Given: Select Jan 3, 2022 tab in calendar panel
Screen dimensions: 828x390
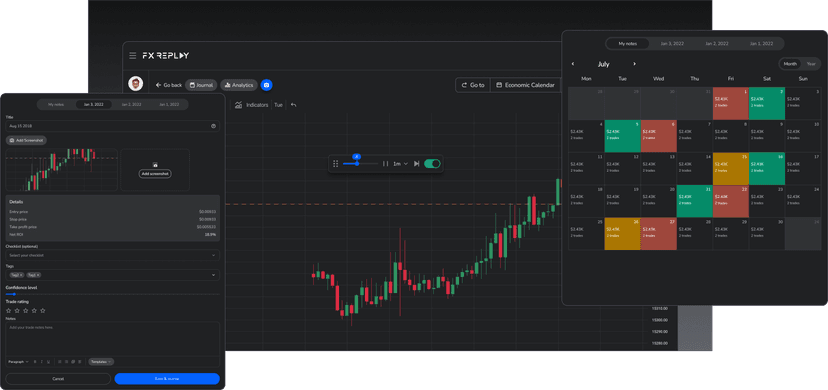Looking at the screenshot, I should [672, 44].
